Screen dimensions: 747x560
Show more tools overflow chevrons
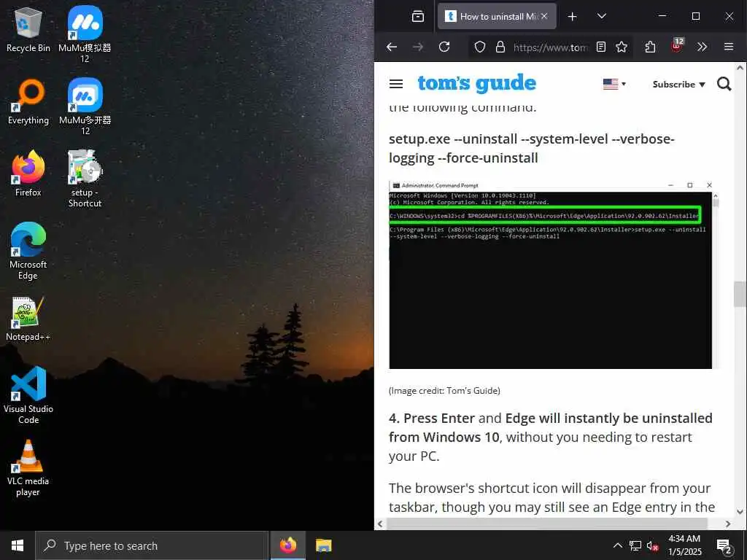click(x=702, y=47)
